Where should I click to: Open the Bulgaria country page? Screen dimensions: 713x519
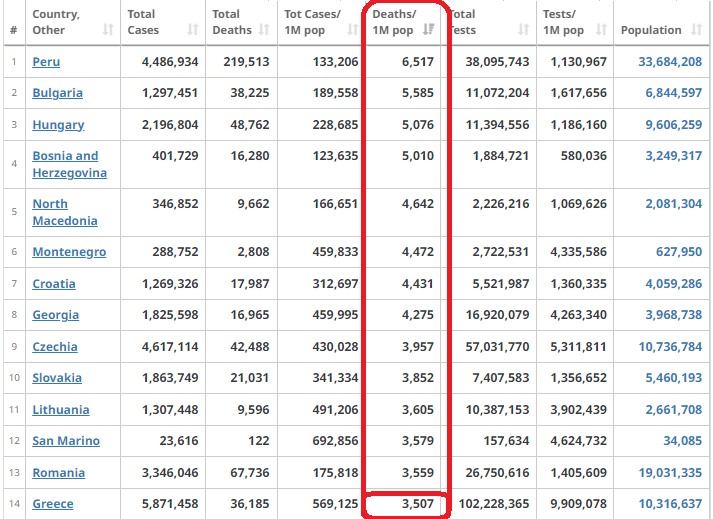pos(57,93)
